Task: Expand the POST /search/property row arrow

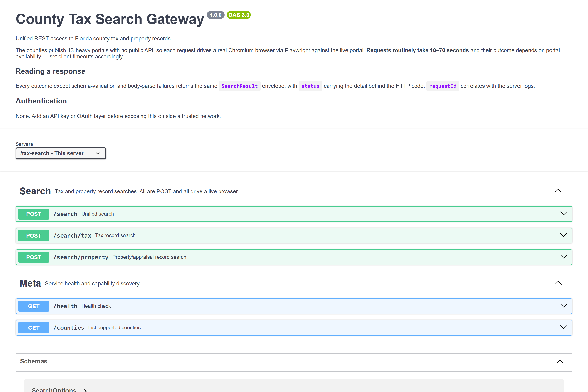Action: point(563,257)
